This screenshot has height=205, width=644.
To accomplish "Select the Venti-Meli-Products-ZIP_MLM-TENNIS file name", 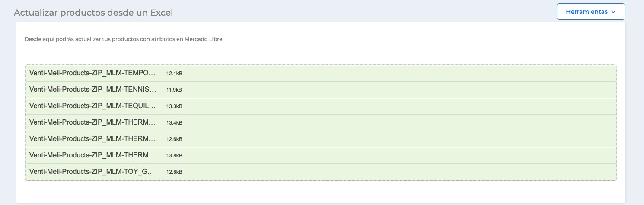I will 92,90.
